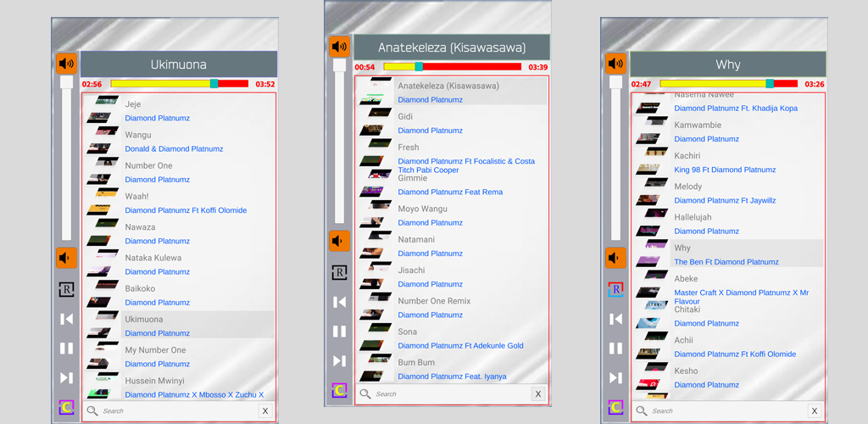This screenshot has width=868, height=424.
Task: Play the song Gidi
Action: point(451,123)
